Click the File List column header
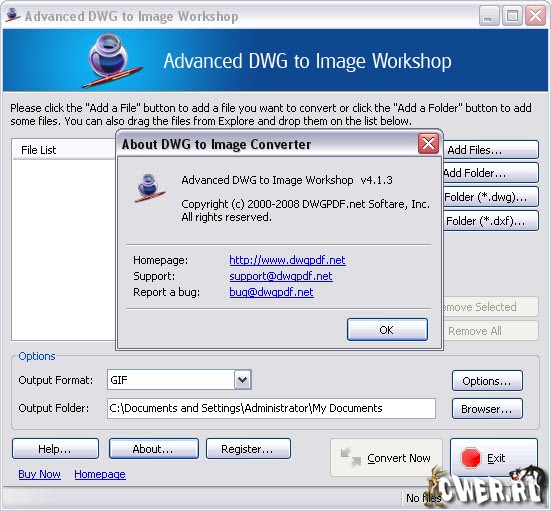The image size is (551, 511). click(64, 150)
